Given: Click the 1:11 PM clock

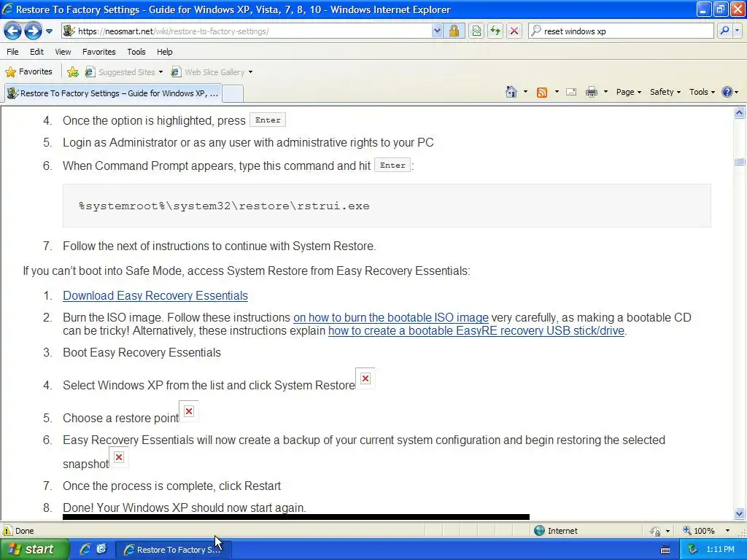Looking at the screenshot, I should [720, 550].
